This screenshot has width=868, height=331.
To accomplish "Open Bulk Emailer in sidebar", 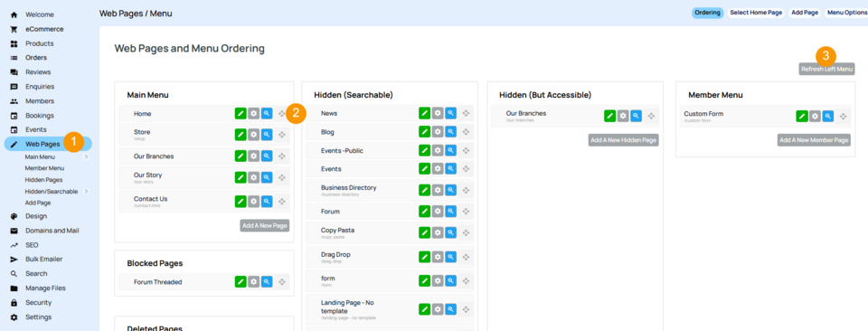I will tap(43, 259).
